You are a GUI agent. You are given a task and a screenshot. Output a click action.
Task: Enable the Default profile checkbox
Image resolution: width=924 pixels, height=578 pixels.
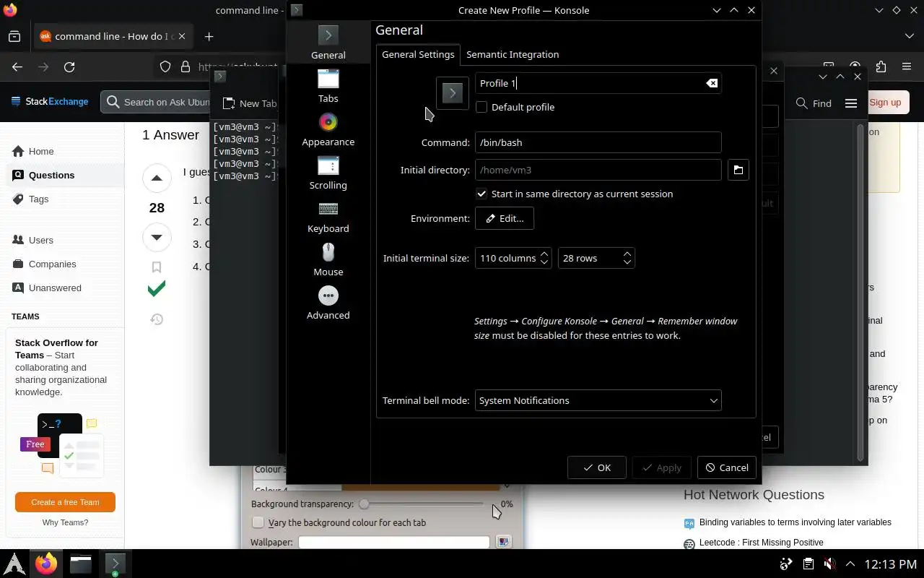481,107
